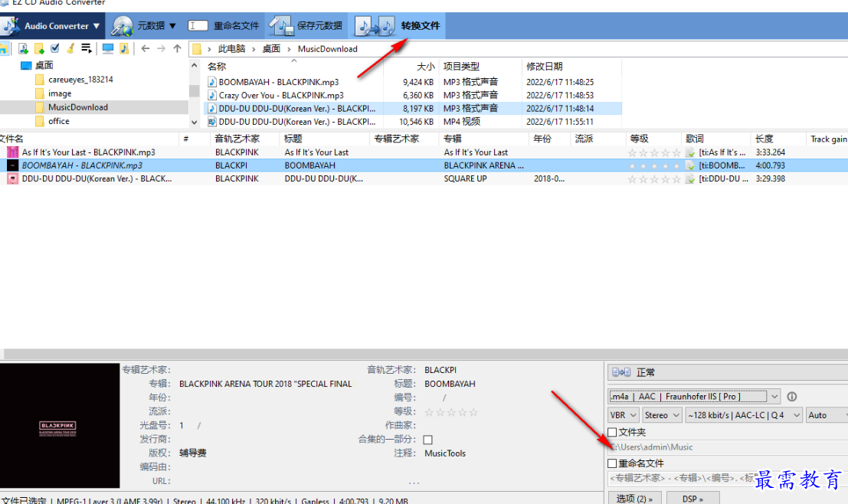
Task: Open the VBR mode dropdown
Action: pos(624,415)
